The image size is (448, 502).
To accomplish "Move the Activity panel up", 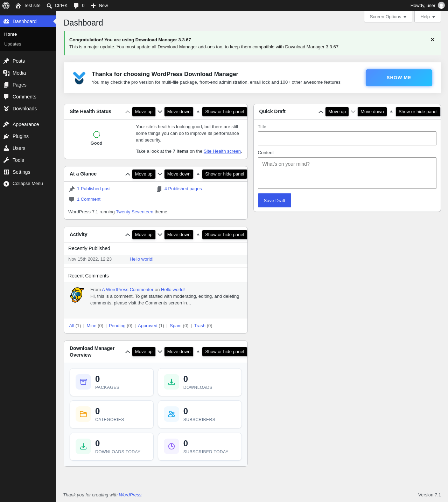I will pos(128,235).
